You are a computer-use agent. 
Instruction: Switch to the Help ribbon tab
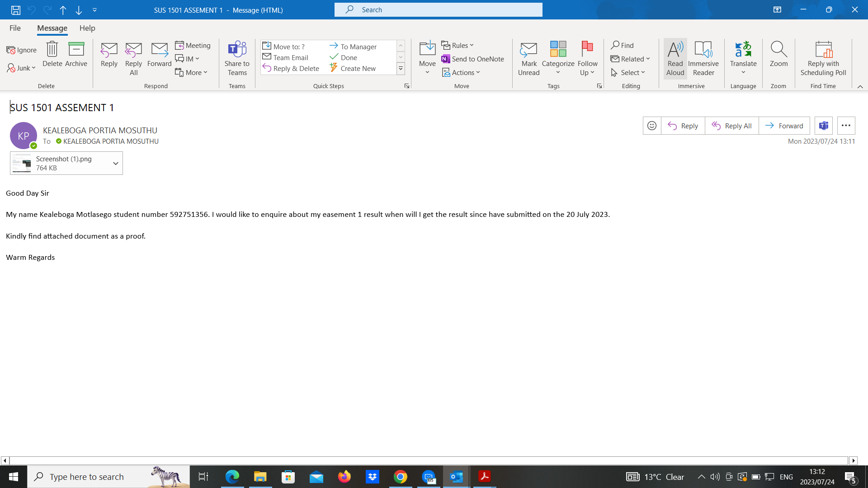coord(87,28)
